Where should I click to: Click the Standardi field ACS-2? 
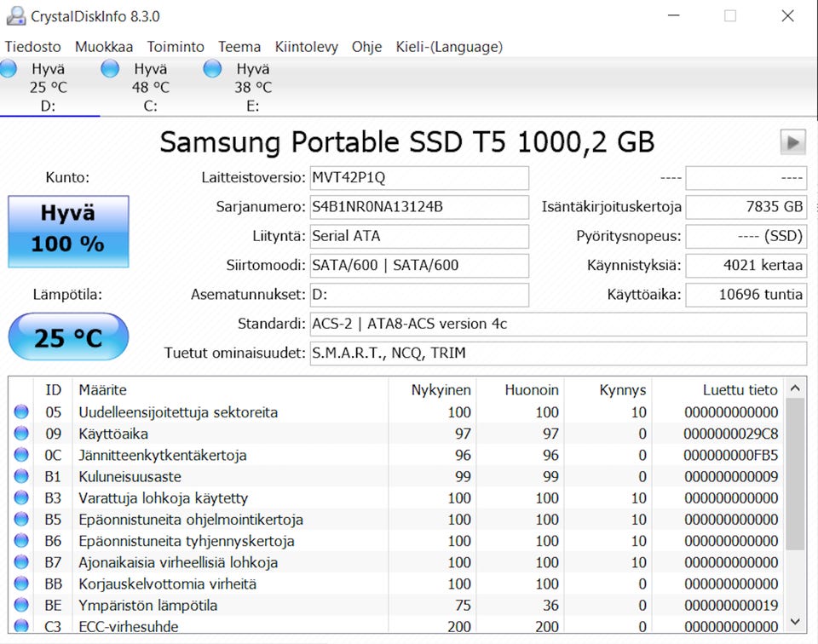558,324
